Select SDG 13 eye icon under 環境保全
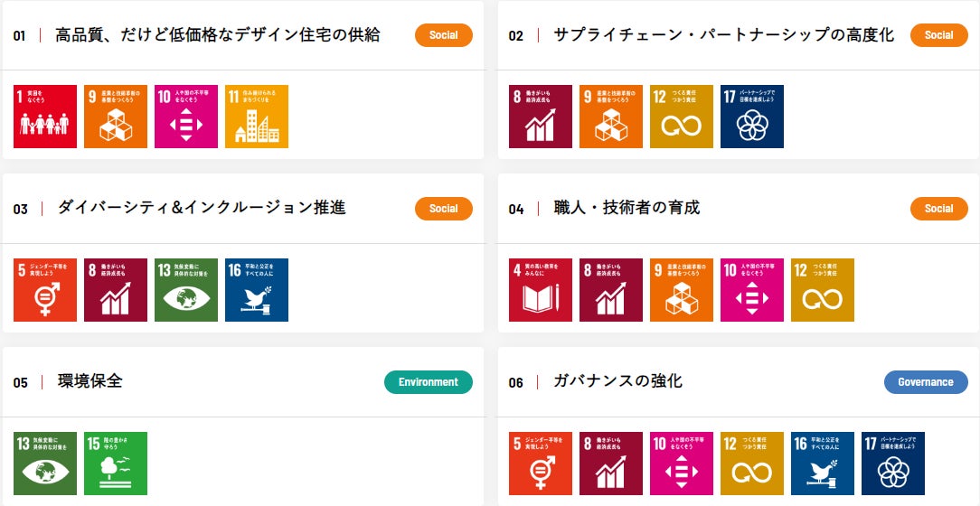Viewport: 980px width, 506px height. 45,464
